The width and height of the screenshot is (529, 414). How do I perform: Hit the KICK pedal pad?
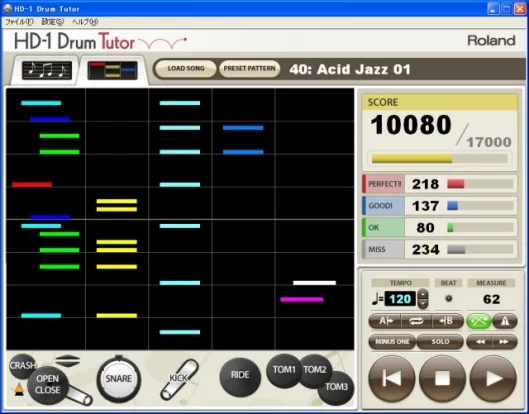[179, 379]
